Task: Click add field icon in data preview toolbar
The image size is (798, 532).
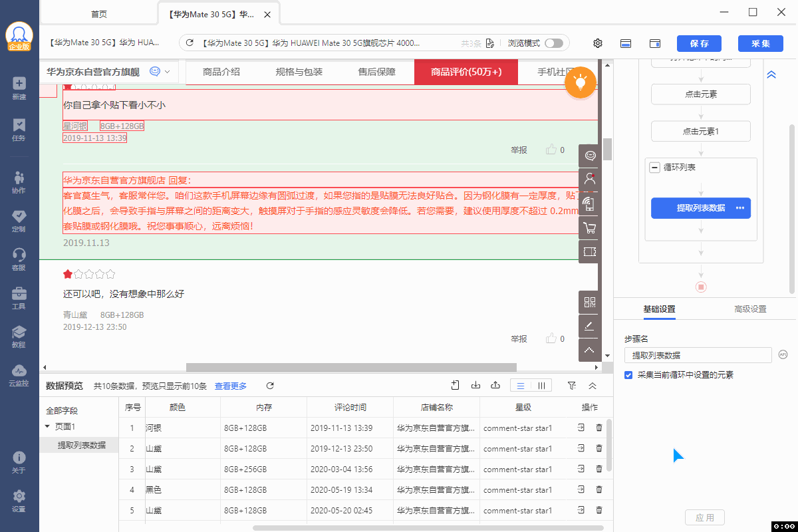Action: click(x=456, y=385)
